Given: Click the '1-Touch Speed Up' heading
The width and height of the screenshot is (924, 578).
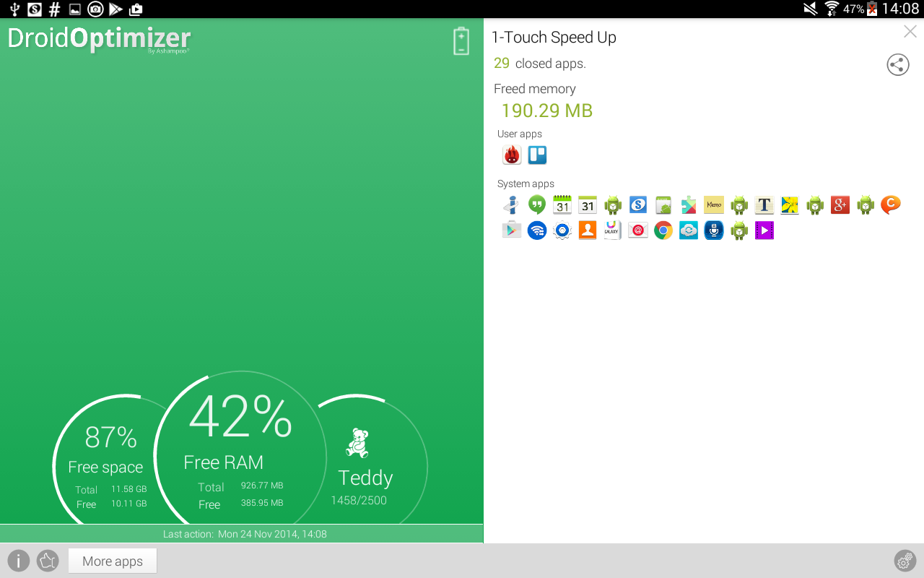Looking at the screenshot, I should (554, 38).
